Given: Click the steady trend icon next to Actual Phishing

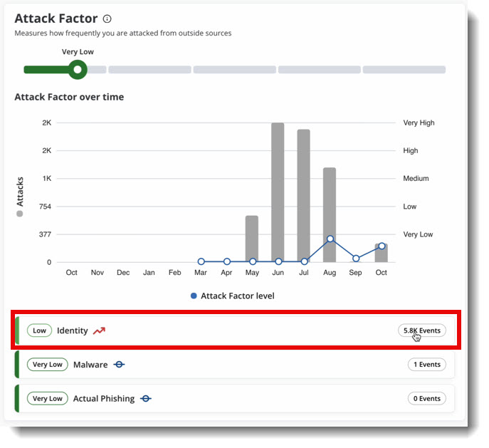Looking at the screenshot, I should [145, 399].
